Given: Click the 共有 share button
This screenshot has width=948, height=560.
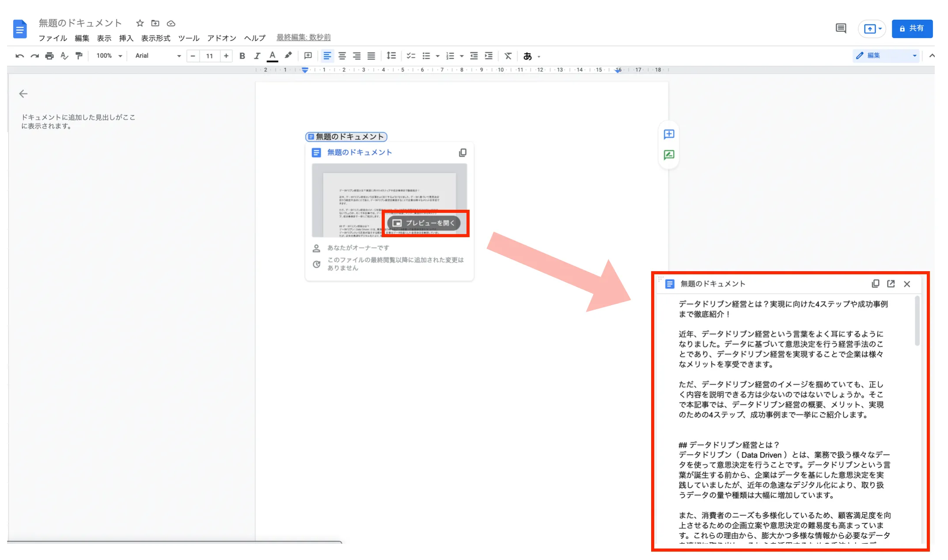Looking at the screenshot, I should pyautogui.click(x=912, y=29).
